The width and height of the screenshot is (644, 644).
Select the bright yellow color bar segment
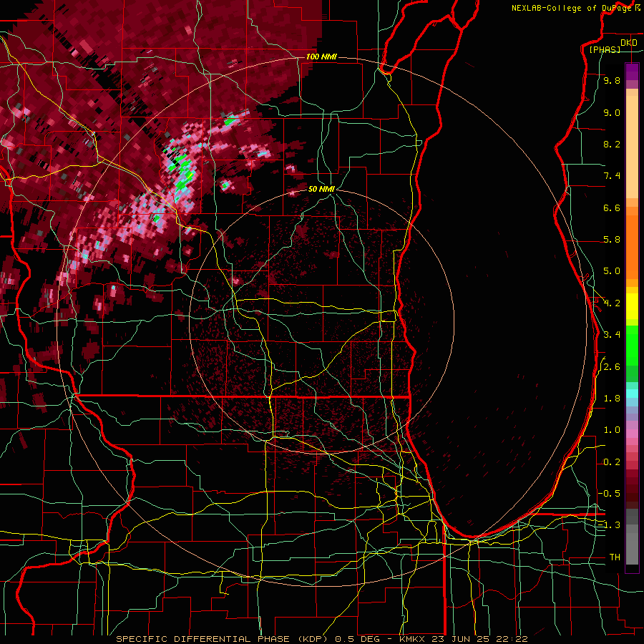coord(632,306)
